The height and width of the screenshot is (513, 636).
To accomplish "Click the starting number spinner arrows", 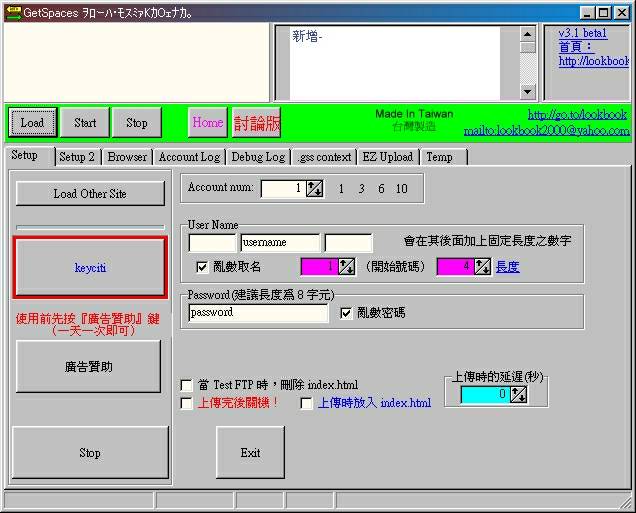I will (x=346, y=266).
